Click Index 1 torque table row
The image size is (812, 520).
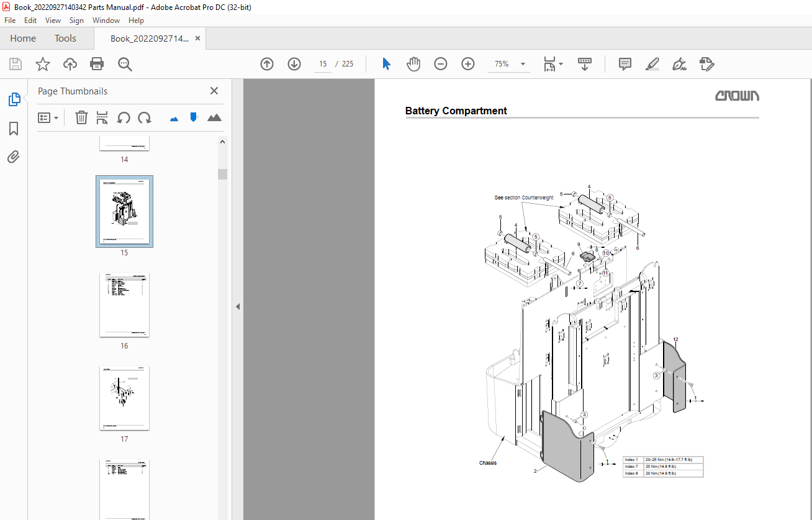coord(663,460)
